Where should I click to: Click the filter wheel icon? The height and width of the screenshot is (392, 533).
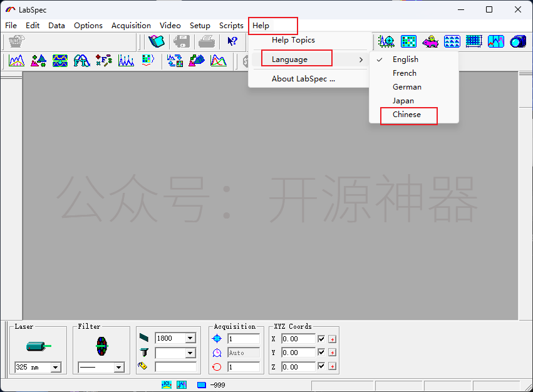[101, 346]
